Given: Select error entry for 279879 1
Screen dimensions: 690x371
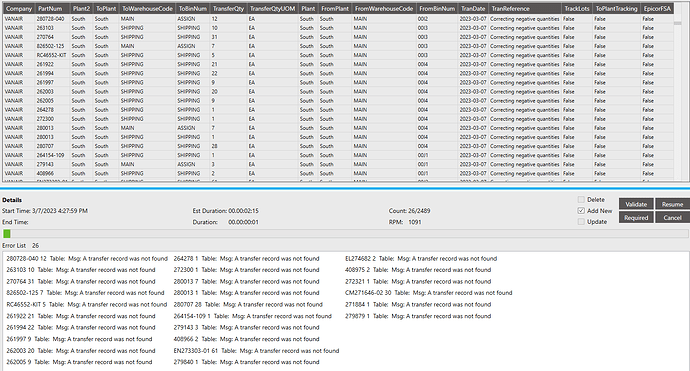Looking at the screenshot, I should click(418, 316).
